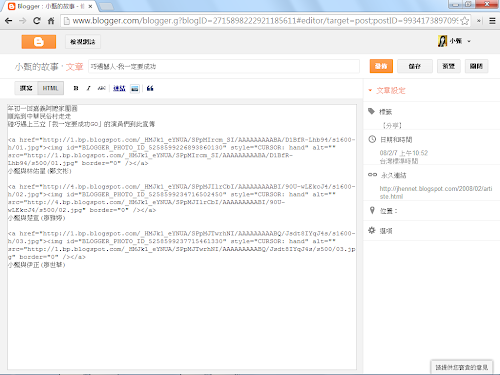This screenshot has width=500, height=375.
Task: Click the labels tag icon
Action: click(x=371, y=111)
